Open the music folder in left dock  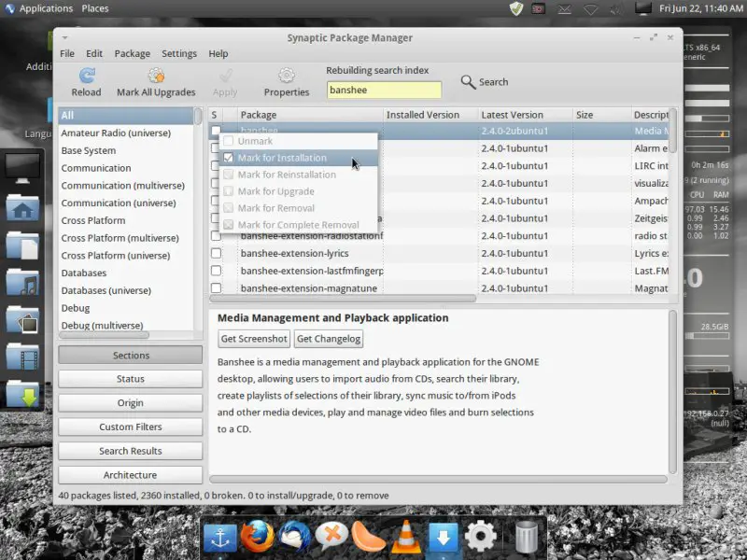pyautogui.click(x=22, y=283)
